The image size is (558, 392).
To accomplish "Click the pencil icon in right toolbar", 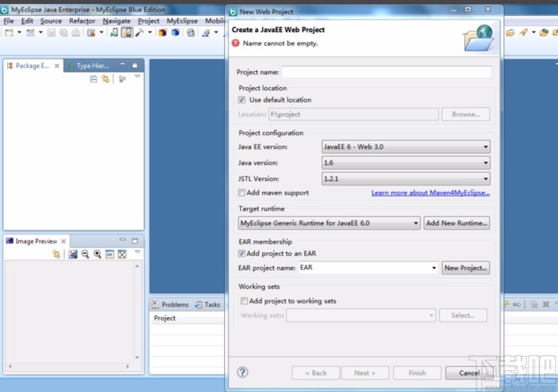I will pyautogui.click(x=523, y=32).
